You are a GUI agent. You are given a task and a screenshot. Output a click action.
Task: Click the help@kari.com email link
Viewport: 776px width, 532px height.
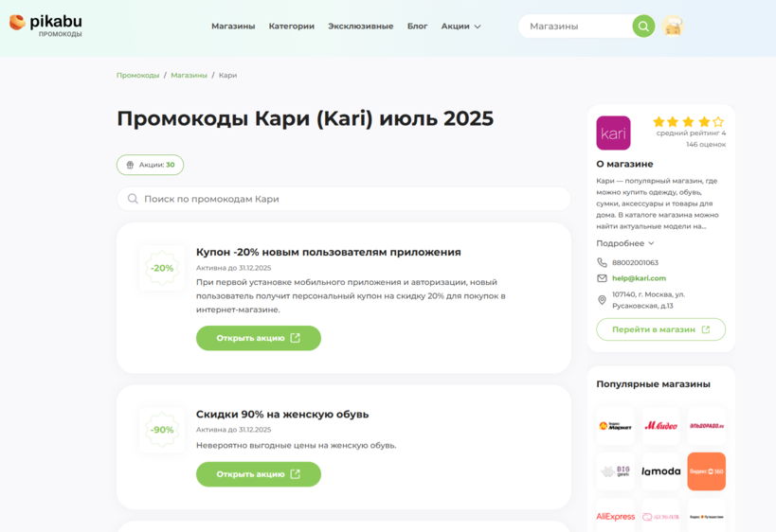click(x=639, y=278)
